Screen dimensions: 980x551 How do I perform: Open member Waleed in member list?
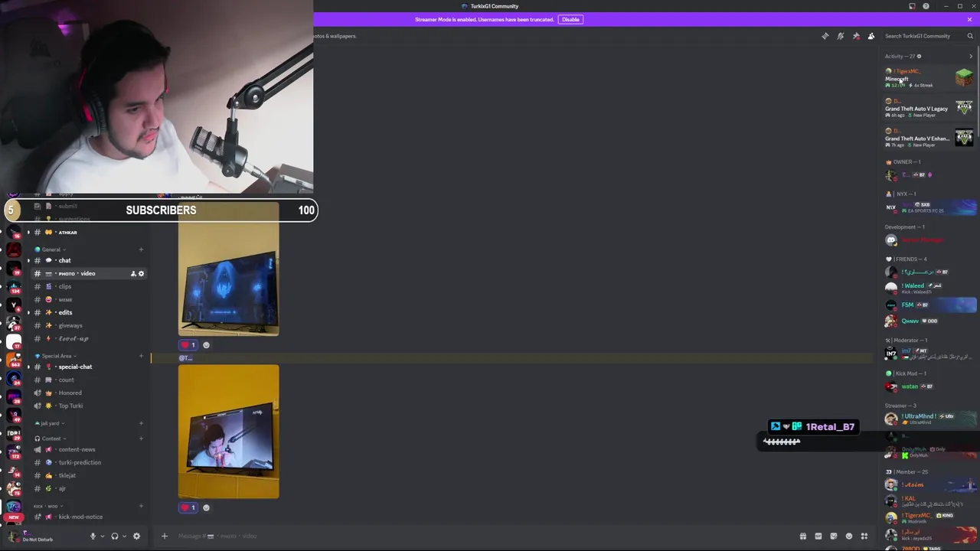point(929,288)
